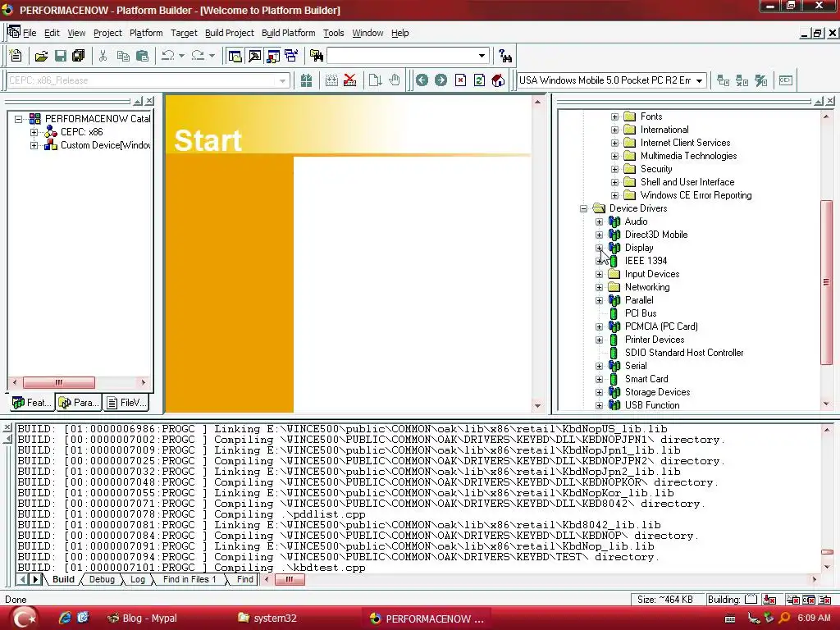Select Custom Device in workspace tree
The image size is (840, 630).
pyautogui.click(x=105, y=145)
